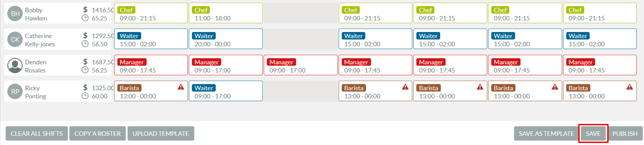This screenshot has height=145, width=644.
Task: Click the Save button
Action: (x=593, y=133)
